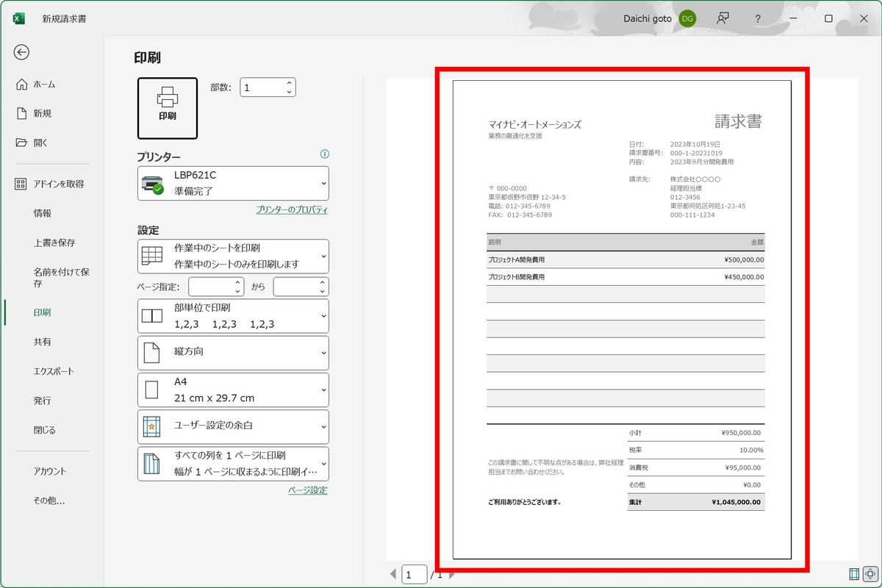
Task: Click the printer info icon
Action: [x=325, y=154]
